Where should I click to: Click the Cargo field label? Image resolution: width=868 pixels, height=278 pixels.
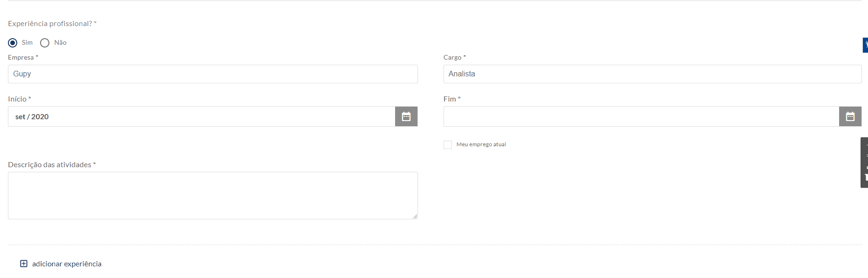pos(452,57)
